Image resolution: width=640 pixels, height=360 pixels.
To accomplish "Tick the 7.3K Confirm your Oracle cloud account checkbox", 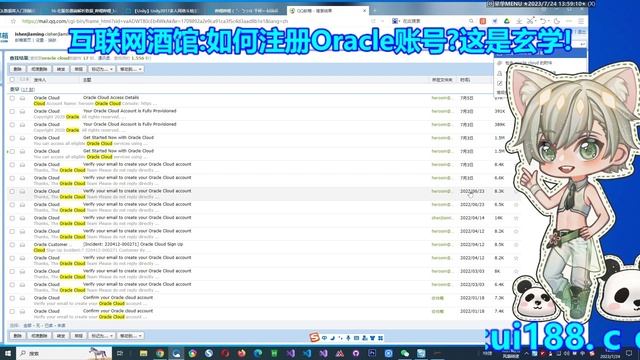I will point(12,298).
